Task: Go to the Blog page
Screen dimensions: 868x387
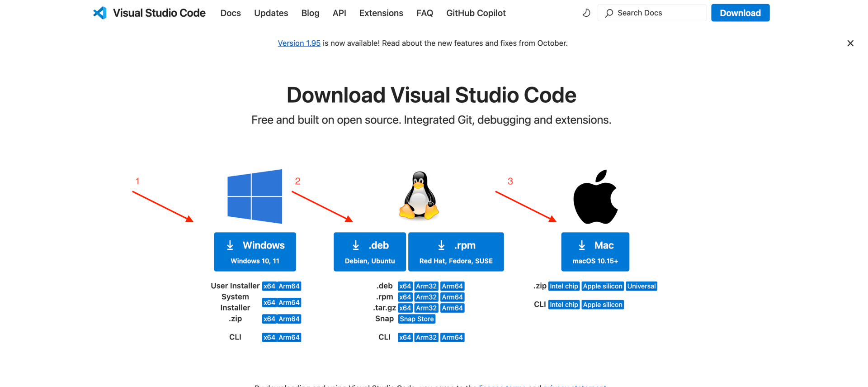Action: [x=310, y=13]
